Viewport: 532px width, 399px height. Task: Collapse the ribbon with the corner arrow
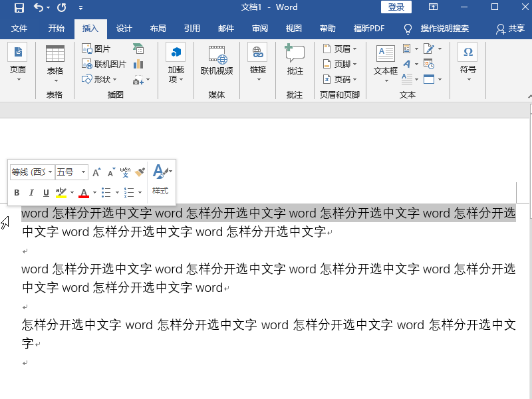(529, 96)
